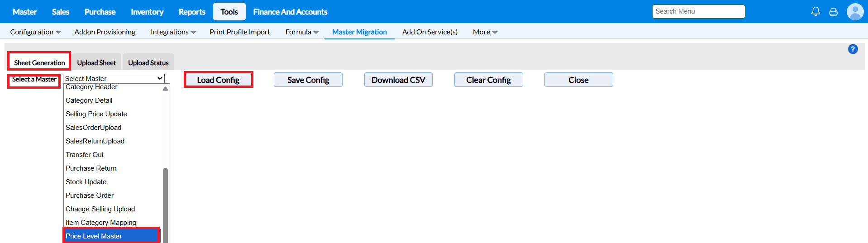Image resolution: width=868 pixels, height=243 pixels.
Task: Expand the Integrations submenu
Action: coord(173,32)
